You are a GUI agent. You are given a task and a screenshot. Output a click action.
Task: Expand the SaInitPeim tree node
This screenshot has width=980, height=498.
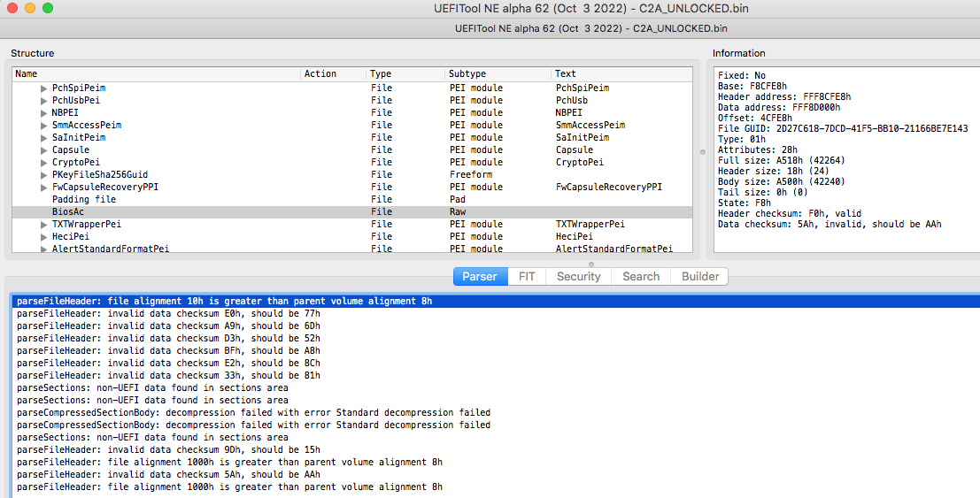point(43,138)
